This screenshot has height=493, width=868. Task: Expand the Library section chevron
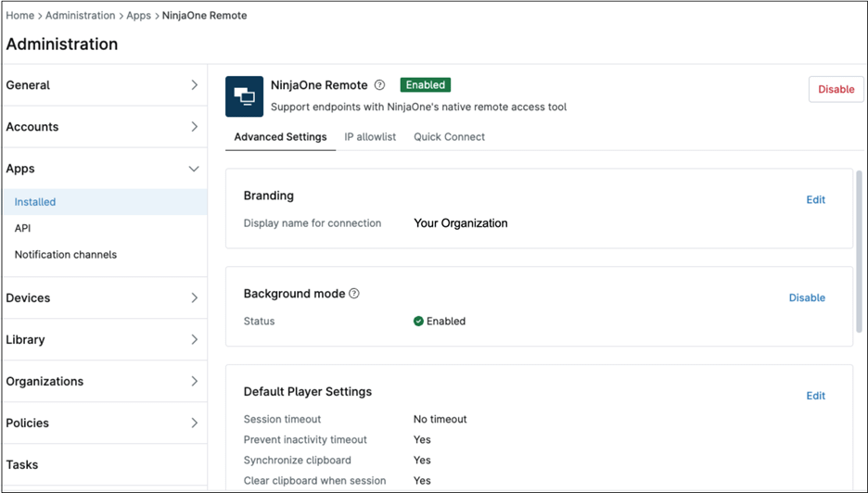(x=194, y=340)
